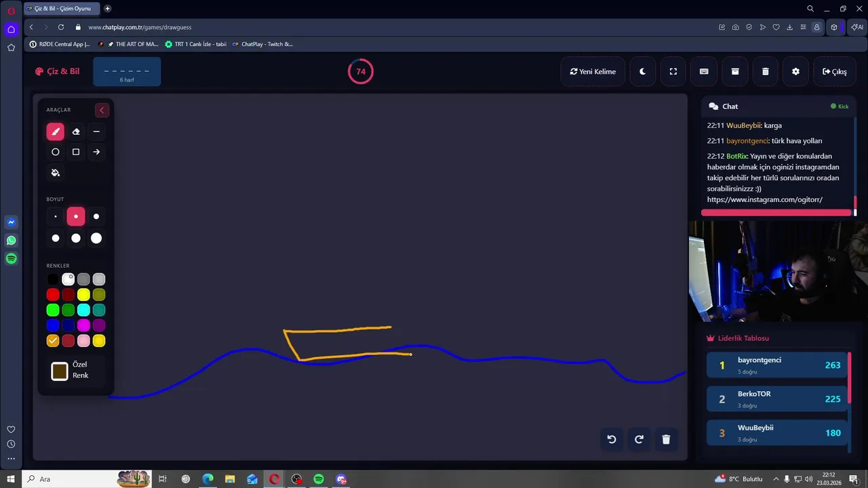
Task: Activate the paint bucket fill tool
Action: [x=56, y=173]
